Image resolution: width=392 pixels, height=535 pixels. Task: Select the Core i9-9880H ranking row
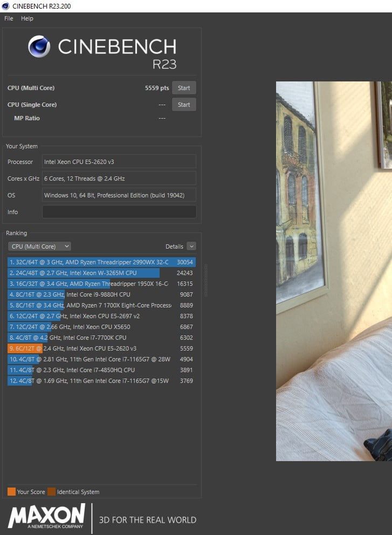tap(102, 294)
